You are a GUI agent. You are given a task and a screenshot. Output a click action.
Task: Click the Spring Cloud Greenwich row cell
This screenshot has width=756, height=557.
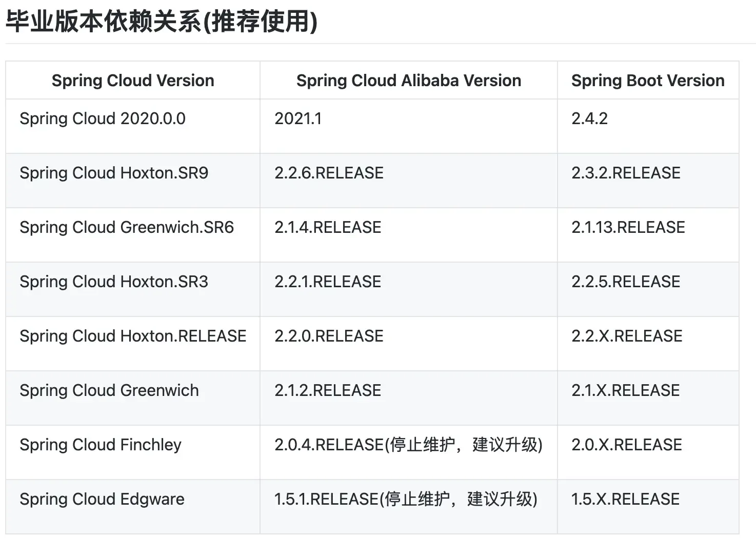click(x=133, y=398)
